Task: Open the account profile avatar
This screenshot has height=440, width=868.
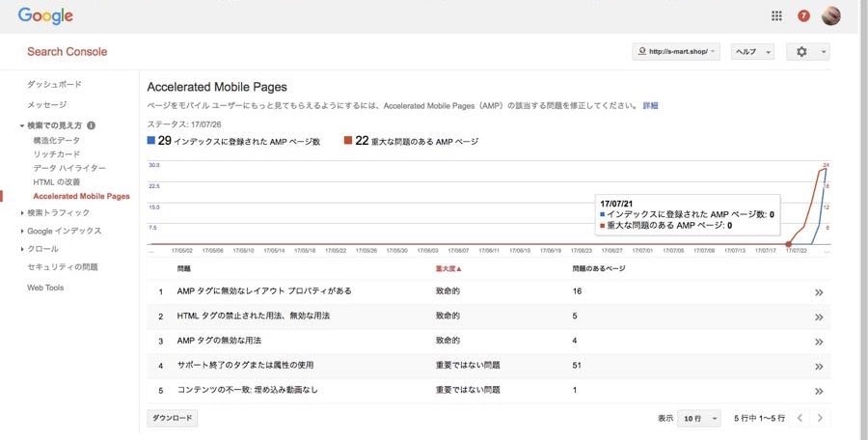Action: pos(831,15)
